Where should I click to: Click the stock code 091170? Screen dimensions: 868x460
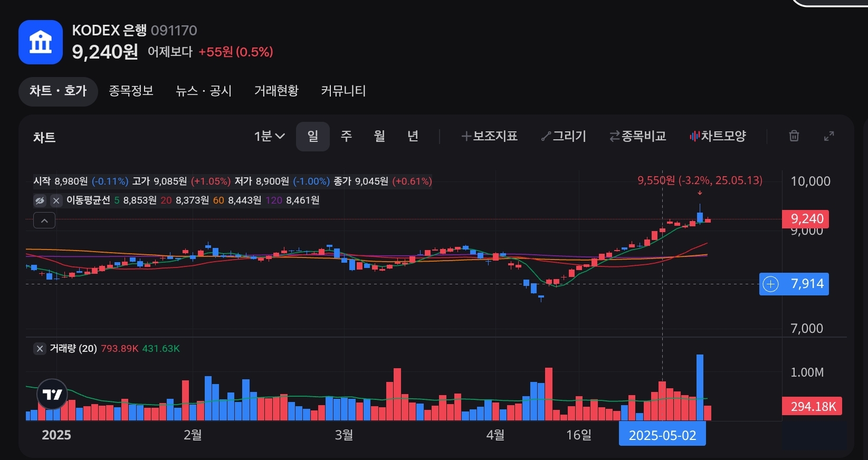pyautogui.click(x=174, y=31)
